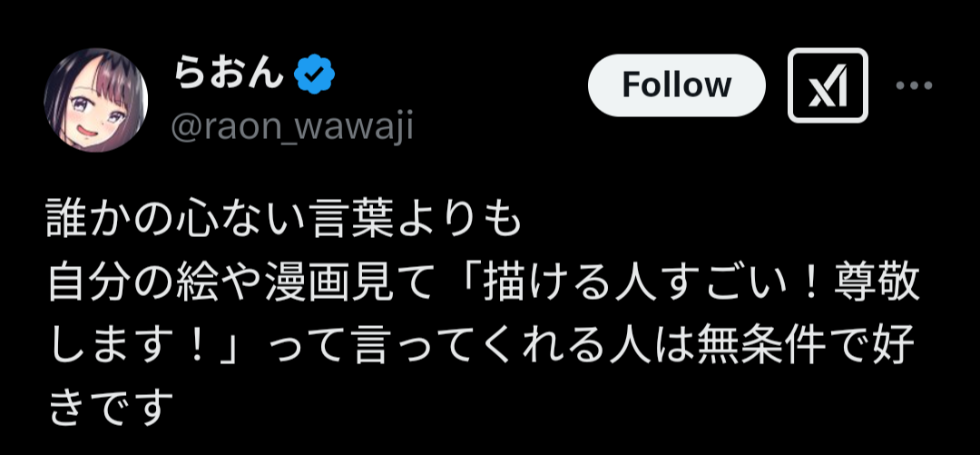
Task: Click the blue verified checkmark badge
Action: pyautogui.click(x=314, y=75)
